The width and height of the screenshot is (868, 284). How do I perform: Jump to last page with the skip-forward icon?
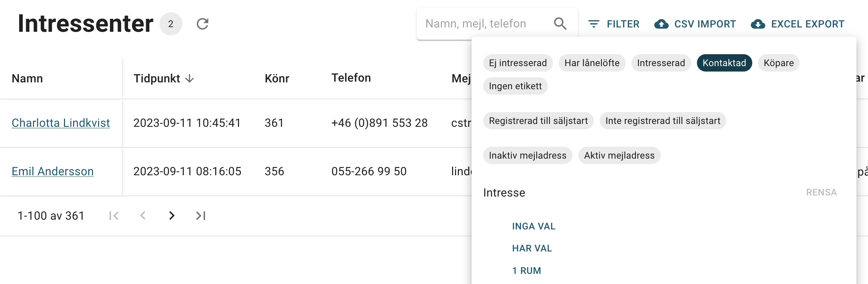click(x=201, y=215)
